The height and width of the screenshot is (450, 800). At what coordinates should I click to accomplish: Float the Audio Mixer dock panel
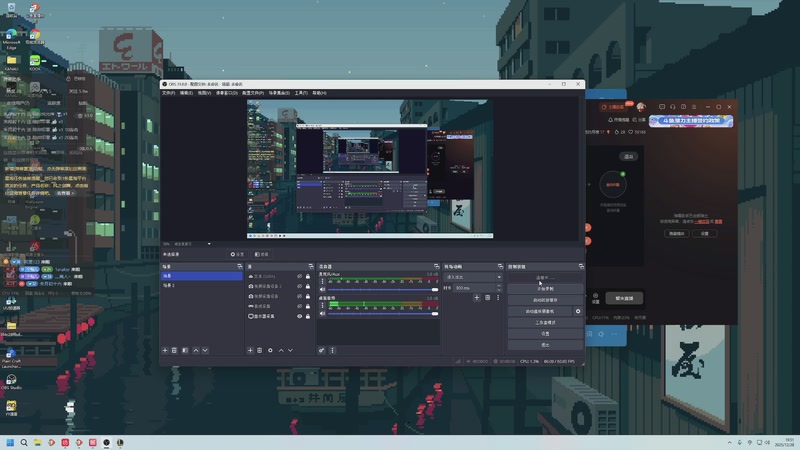pyautogui.click(x=436, y=266)
